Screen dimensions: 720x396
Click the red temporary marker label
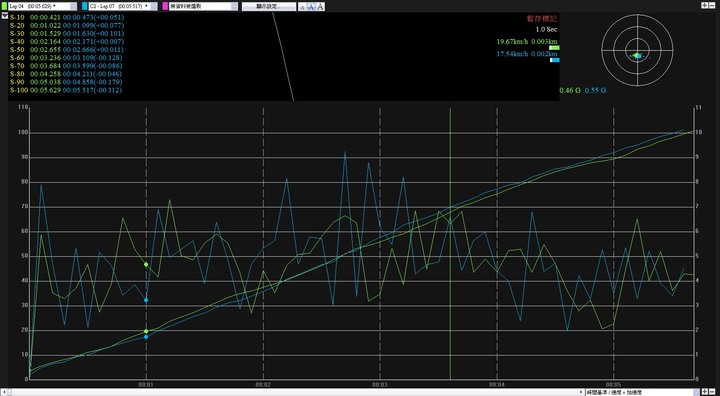(x=541, y=19)
